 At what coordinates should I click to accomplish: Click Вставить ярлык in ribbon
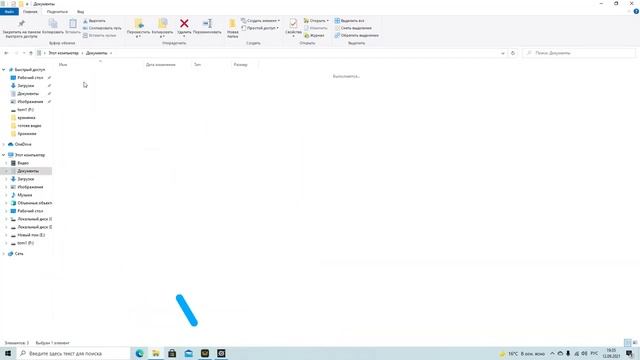pyautogui.click(x=100, y=36)
